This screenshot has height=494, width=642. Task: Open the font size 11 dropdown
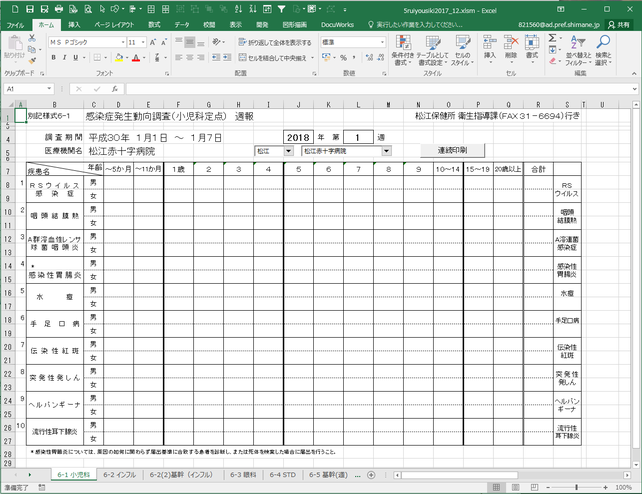coord(143,43)
